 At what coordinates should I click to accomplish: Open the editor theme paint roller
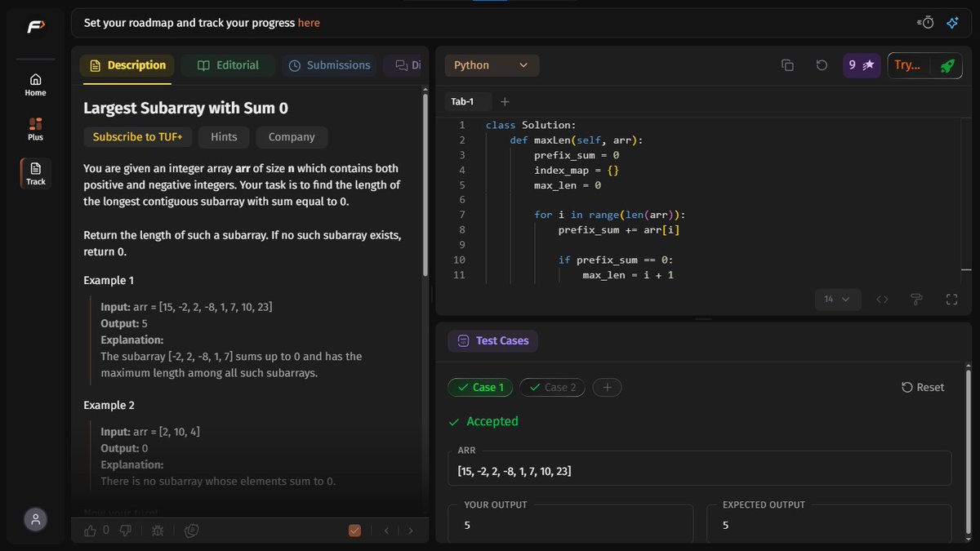[916, 300]
